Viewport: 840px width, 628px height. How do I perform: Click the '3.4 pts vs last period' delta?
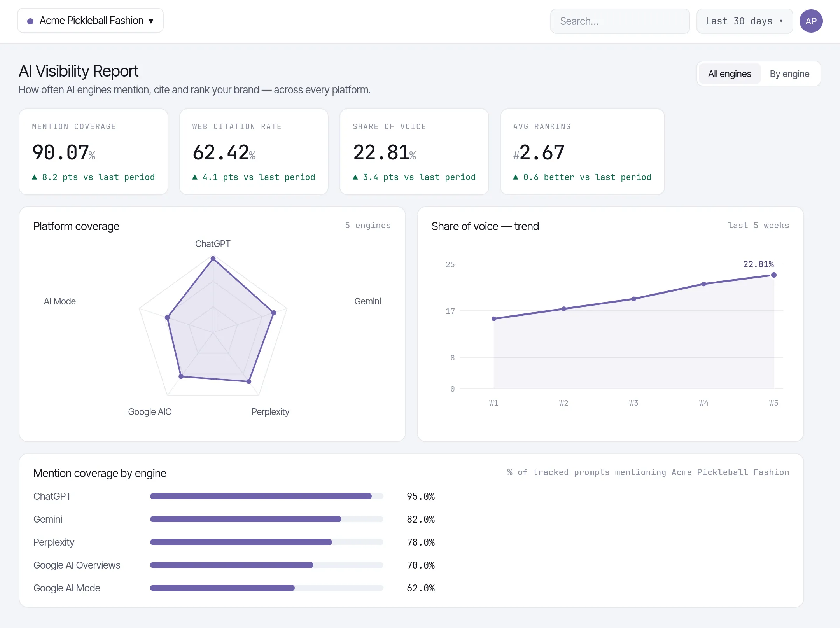[414, 177]
